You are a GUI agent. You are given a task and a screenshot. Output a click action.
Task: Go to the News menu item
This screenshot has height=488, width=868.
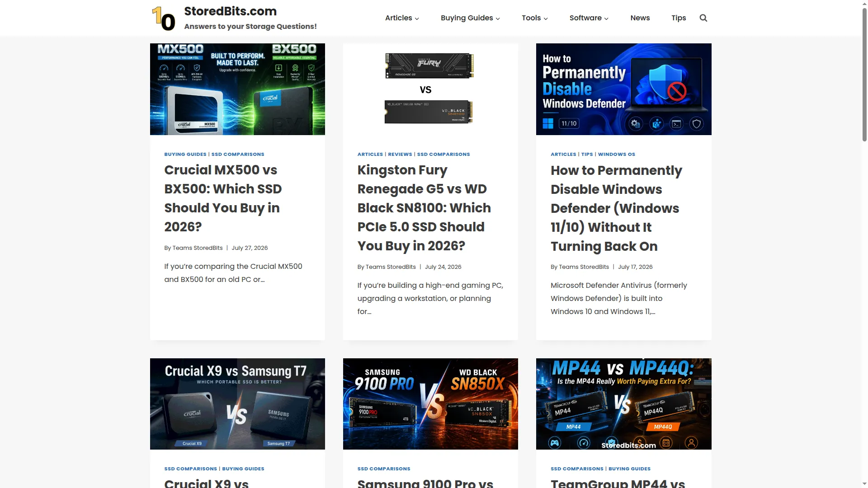pyautogui.click(x=640, y=18)
